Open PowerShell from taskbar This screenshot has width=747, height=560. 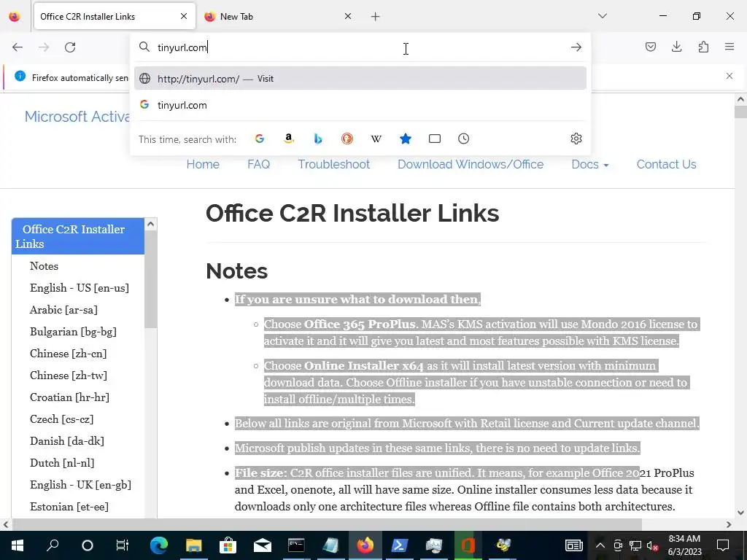tap(399, 545)
